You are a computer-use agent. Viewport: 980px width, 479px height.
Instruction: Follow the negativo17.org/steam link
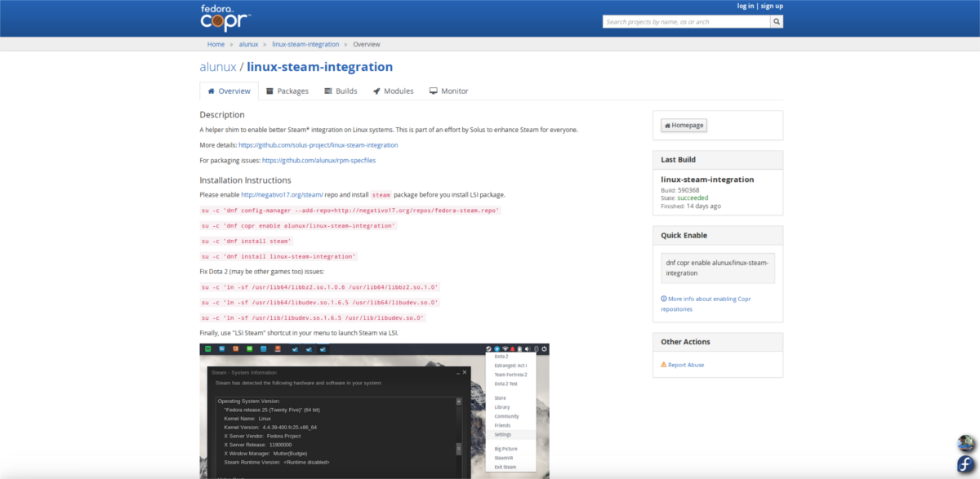283,195
